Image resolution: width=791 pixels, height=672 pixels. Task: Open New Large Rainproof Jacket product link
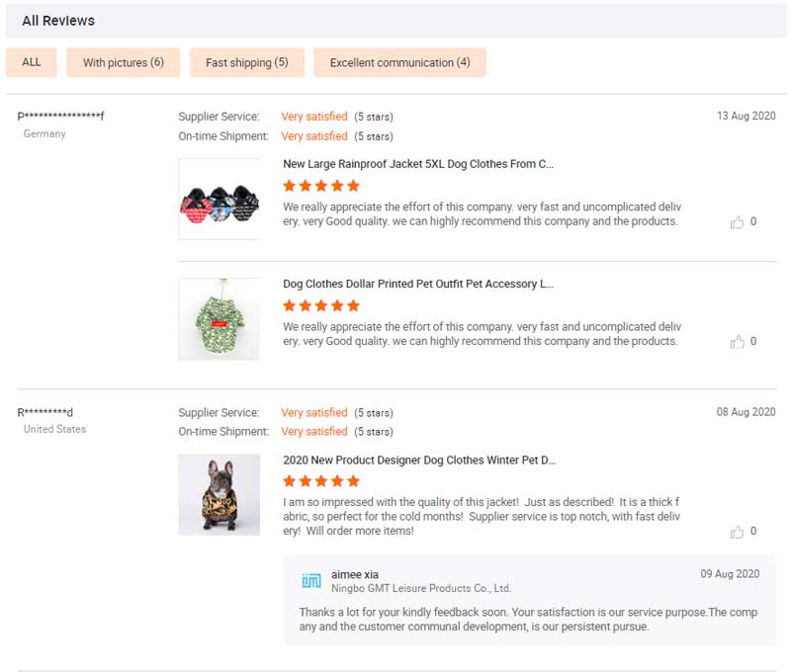click(418, 164)
